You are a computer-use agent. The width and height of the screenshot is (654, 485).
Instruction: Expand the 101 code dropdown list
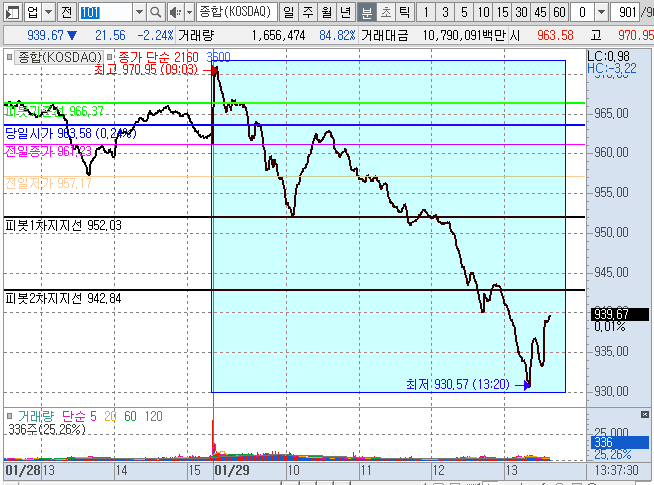tap(138, 12)
